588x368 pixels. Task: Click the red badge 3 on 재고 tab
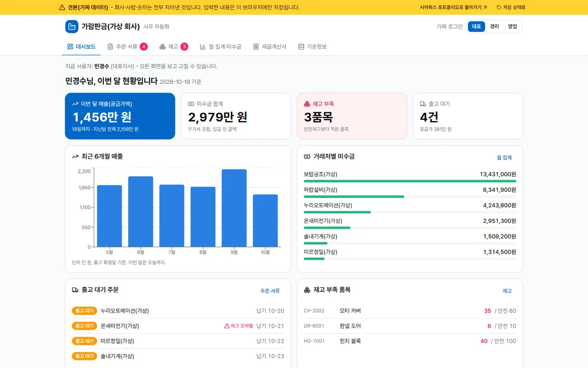[184, 47]
